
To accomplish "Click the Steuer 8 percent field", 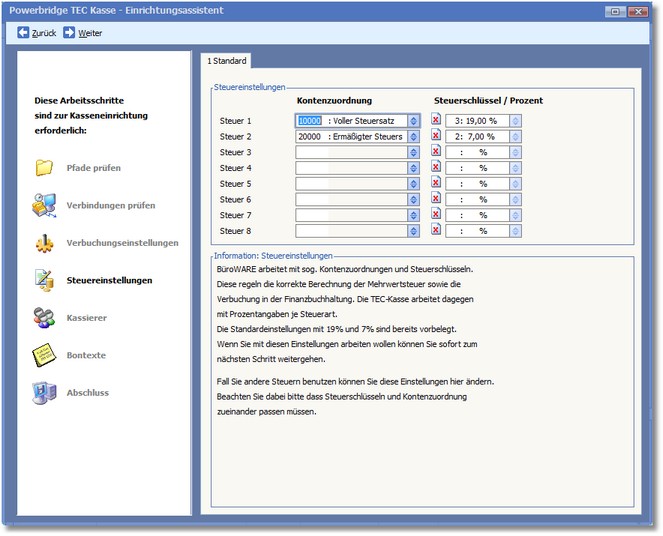I will [477, 231].
